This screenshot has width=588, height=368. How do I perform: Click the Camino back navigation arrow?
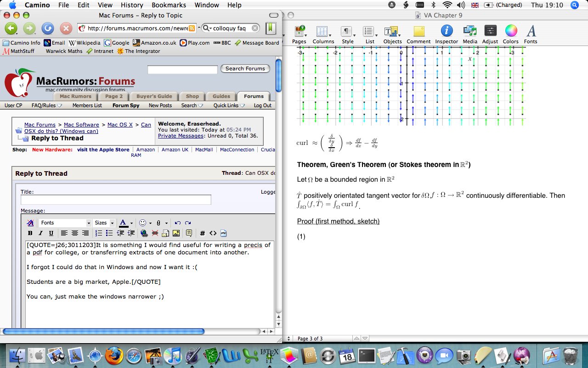click(x=11, y=29)
